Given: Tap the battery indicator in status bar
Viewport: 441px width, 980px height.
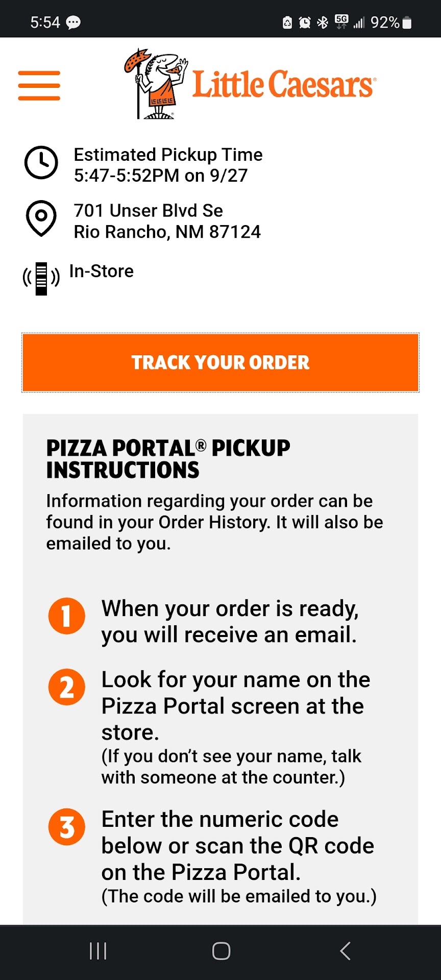Looking at the screenshot, I should coord(407,22).
